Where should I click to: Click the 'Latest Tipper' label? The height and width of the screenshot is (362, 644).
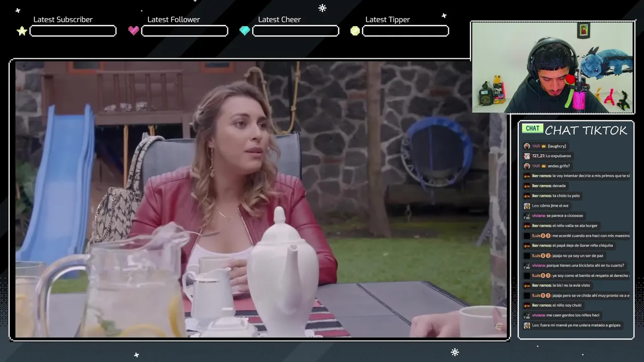(x=387, y=20)
